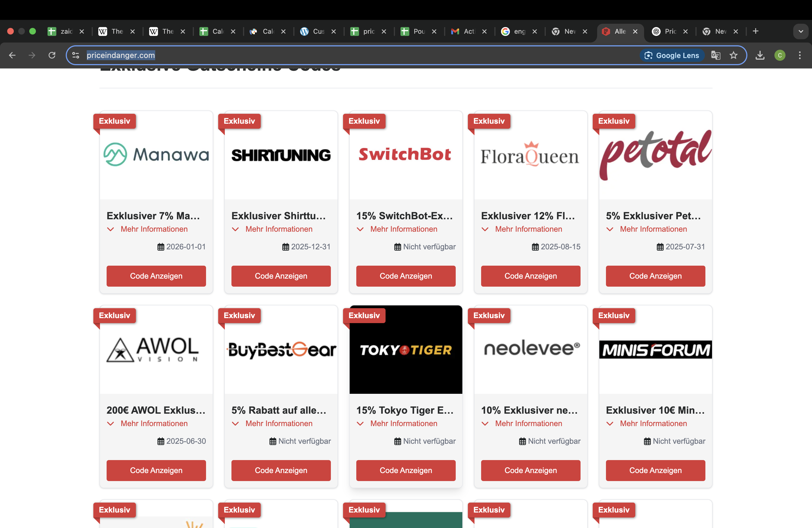
Task: Show code for the AWOL Vision coupon
Action: coord(156,470)
